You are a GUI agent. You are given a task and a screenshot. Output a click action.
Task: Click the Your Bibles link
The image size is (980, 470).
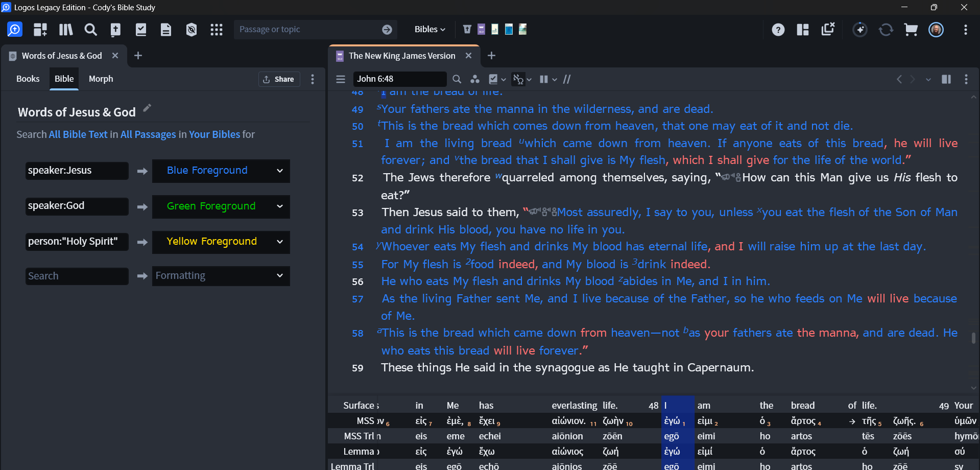click(x=214, y=134)
